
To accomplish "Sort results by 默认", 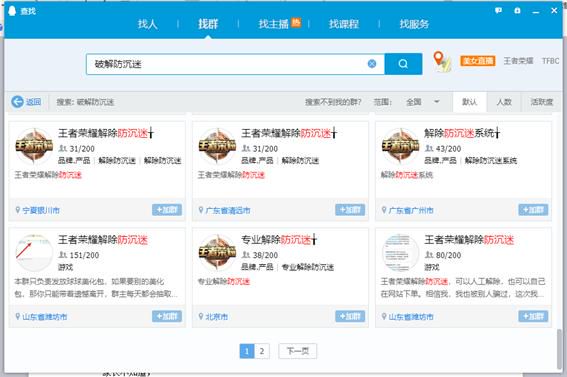I will (x=469, y=102).
